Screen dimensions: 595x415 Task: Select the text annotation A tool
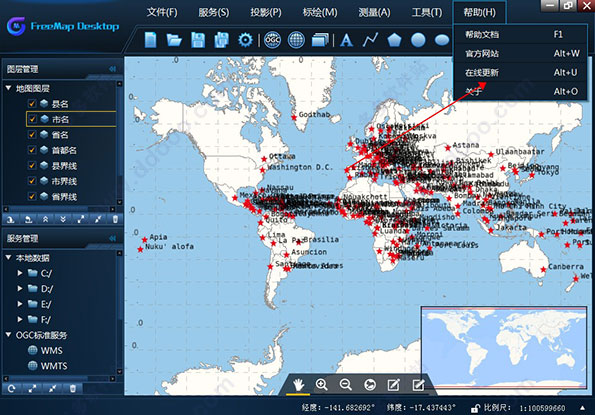[346, 40]
